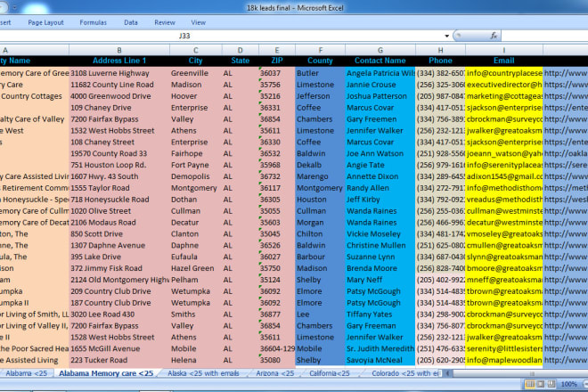Select column B header
The image size is (588, 392).
119,50
